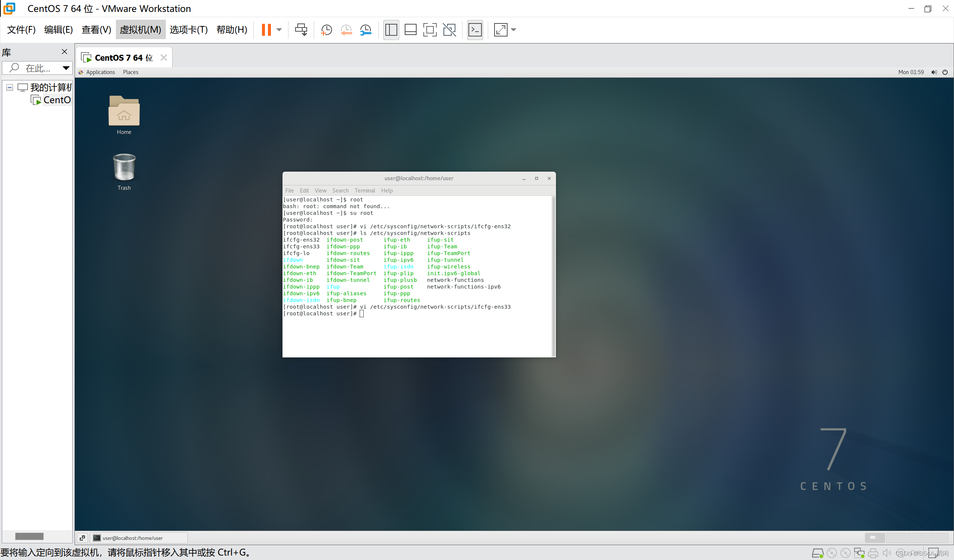This screenshot has height=560, width=954.
Task: Click the library panel horizontal scrollbar
Action: [x=29, y=536]
